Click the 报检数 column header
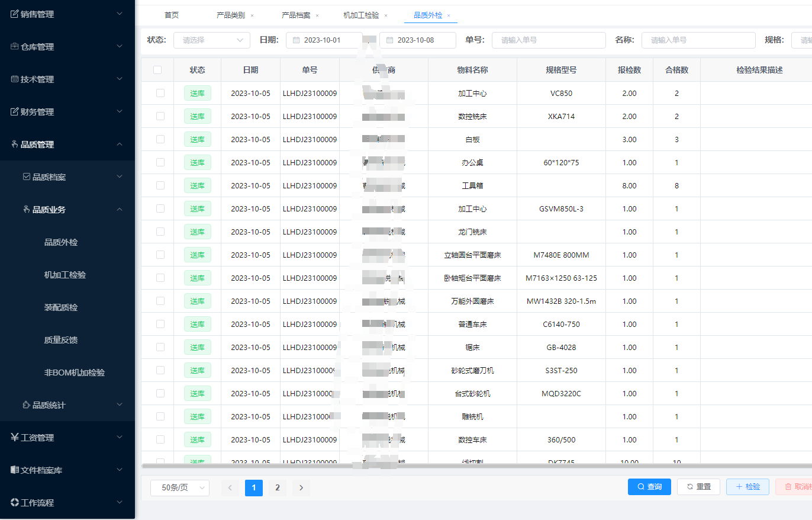812x520 pixels. click(629, 70)
